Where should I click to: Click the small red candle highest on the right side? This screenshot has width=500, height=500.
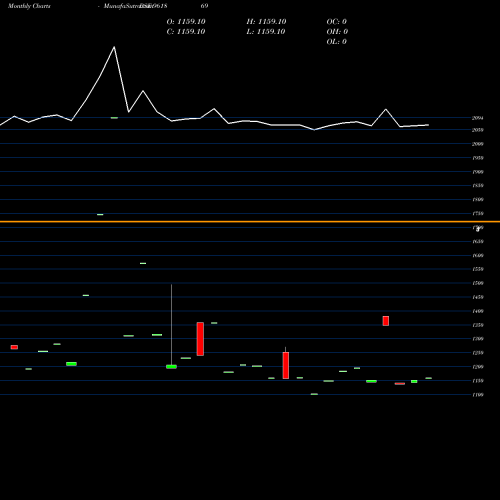click(x=386, y=321)
